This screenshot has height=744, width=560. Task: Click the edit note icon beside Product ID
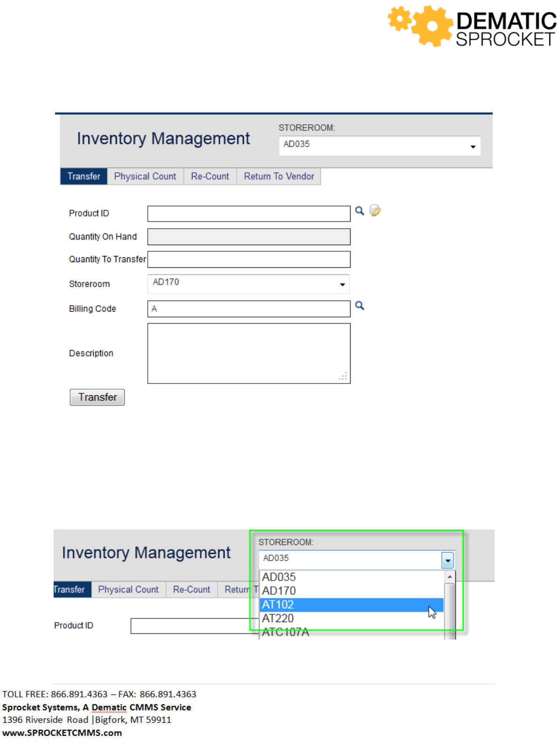click(375, 210)
